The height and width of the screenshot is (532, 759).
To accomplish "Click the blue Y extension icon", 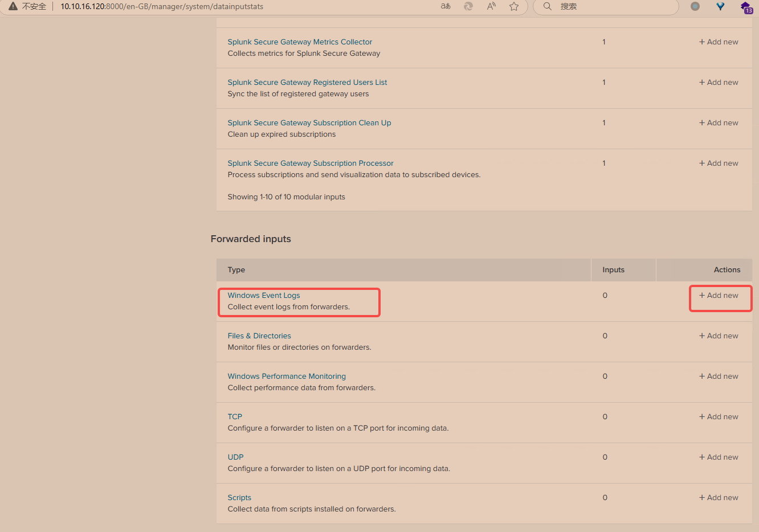I will click(x=721, y=6).
